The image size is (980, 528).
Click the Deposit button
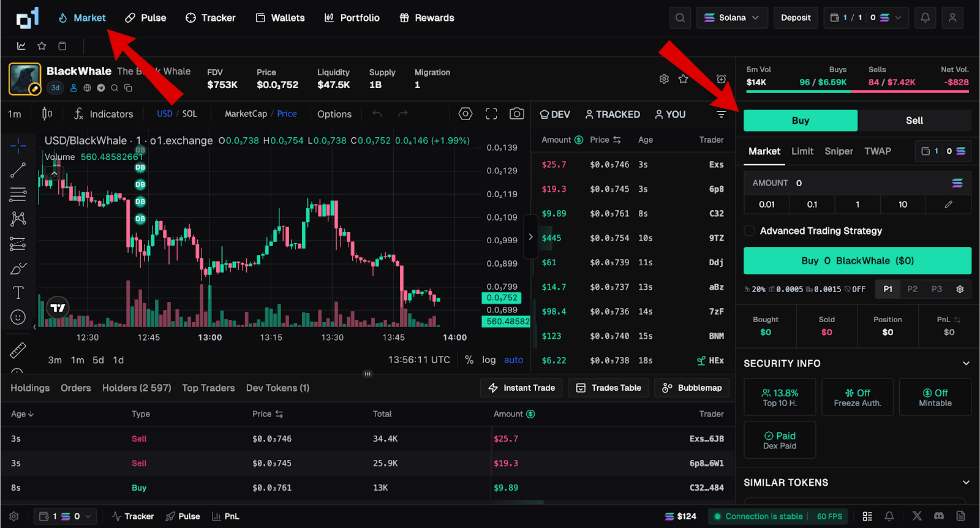[x=796, y=18]
